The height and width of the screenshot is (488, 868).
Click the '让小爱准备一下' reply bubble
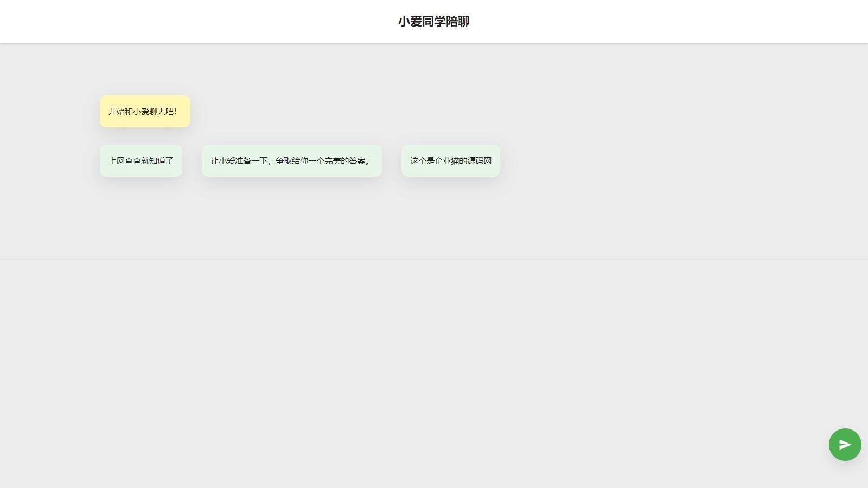tap(291, 161)
